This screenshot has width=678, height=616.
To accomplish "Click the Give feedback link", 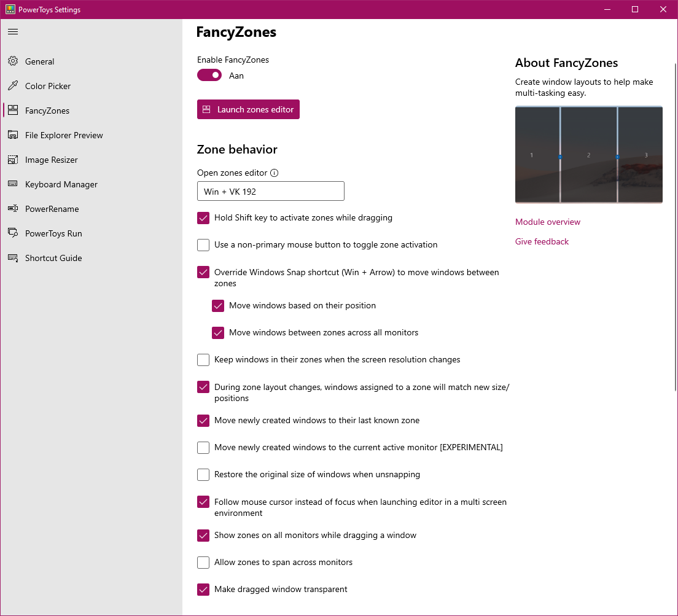I will (x=542, y=241).
